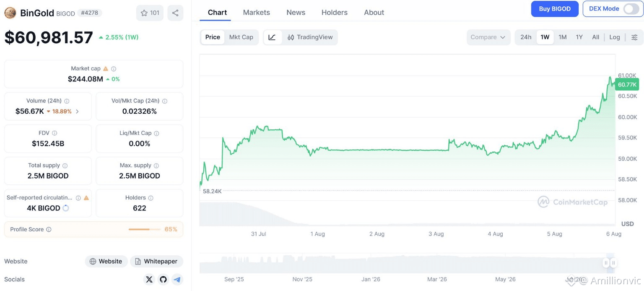Toggle Log scale on chart

pyautogui.click(x=615, y=37)
